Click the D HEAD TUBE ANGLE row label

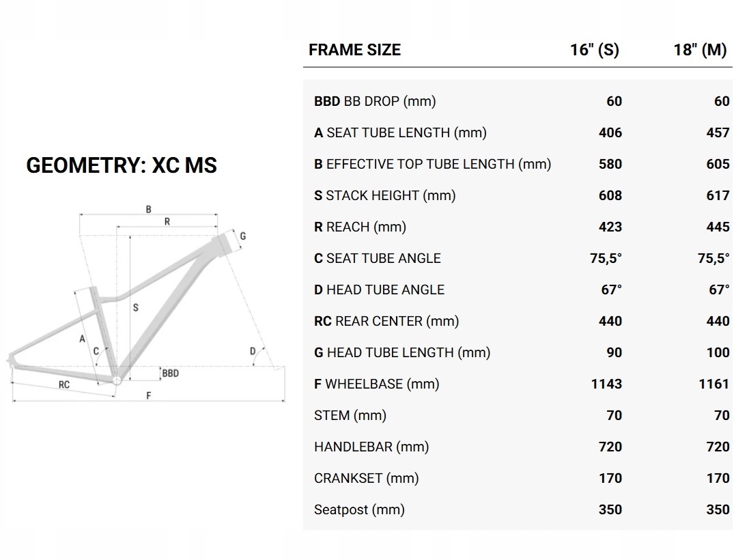(379, 290)
